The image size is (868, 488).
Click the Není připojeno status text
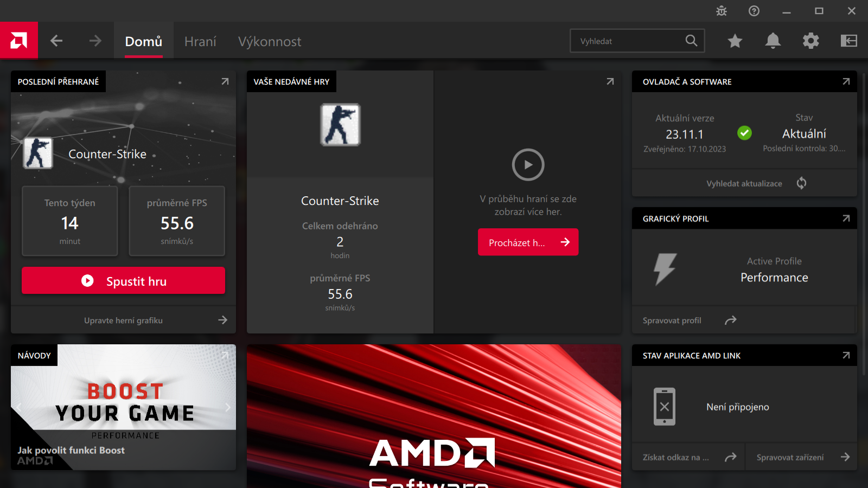click(x=738, y=407)
